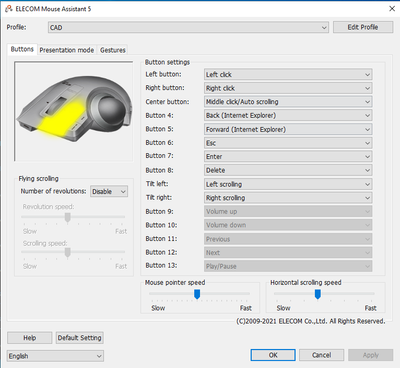The height and width of the screenshot is (368, 400).
Task: Click the Default Setting button
Action: (79, 338)
